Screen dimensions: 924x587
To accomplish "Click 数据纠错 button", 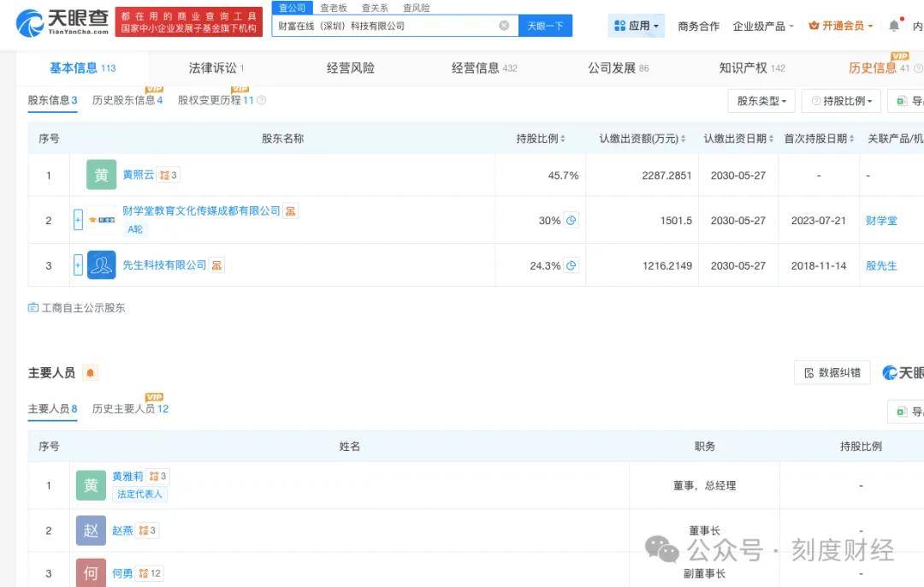I will point(832,373).
